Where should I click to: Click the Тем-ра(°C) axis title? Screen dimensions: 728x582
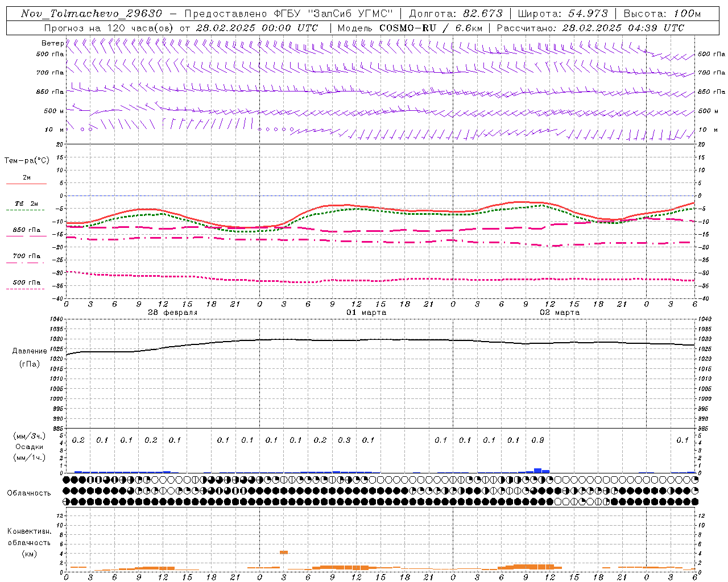click(27, 161)
